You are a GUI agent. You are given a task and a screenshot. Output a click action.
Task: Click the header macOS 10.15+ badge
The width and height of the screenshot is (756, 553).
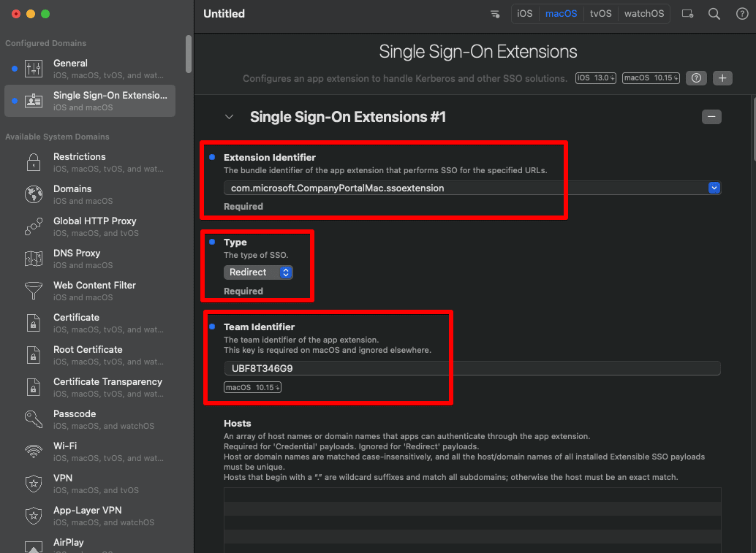[x=651, y=78]
